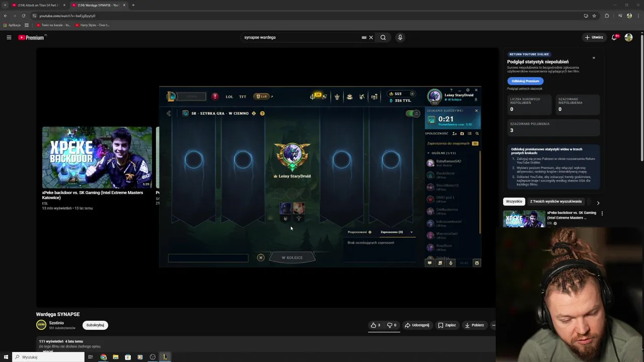Click the add folder icon in Społeczność
Screen dimensions: 644x362
click(x=462, y=133)
